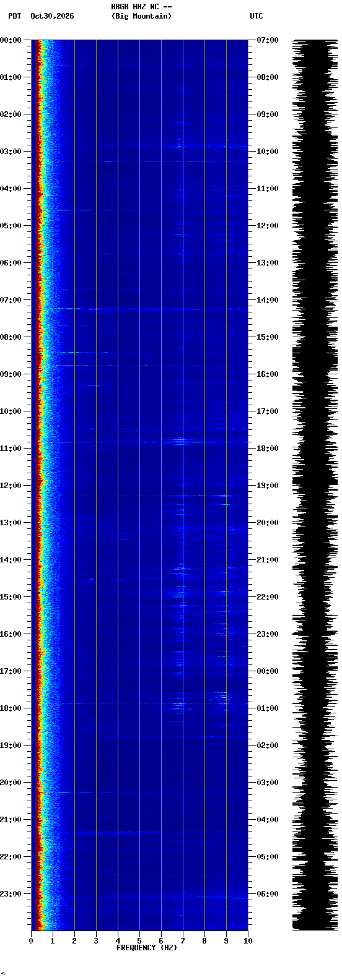Click the 02:00 UTC right-axis label
Viewport: 342px width, 980px height.
[267, 746]
